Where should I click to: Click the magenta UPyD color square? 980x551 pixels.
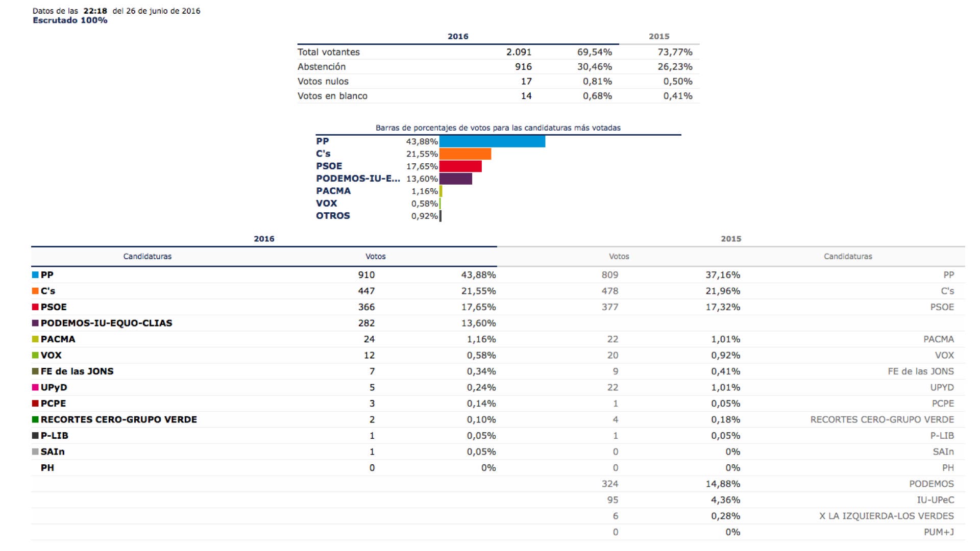[x=35, y=387]
